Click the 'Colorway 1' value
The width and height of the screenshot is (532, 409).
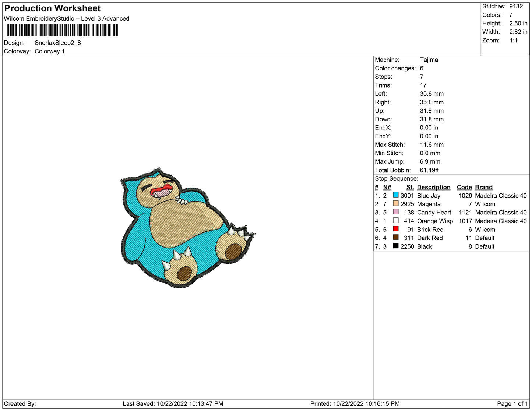50,51
